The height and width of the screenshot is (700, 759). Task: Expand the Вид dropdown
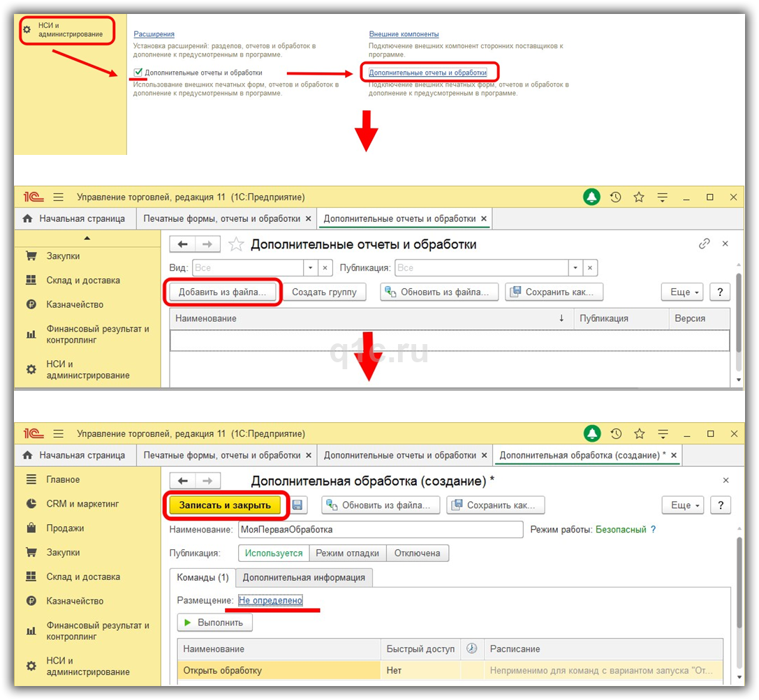[310, 267]
